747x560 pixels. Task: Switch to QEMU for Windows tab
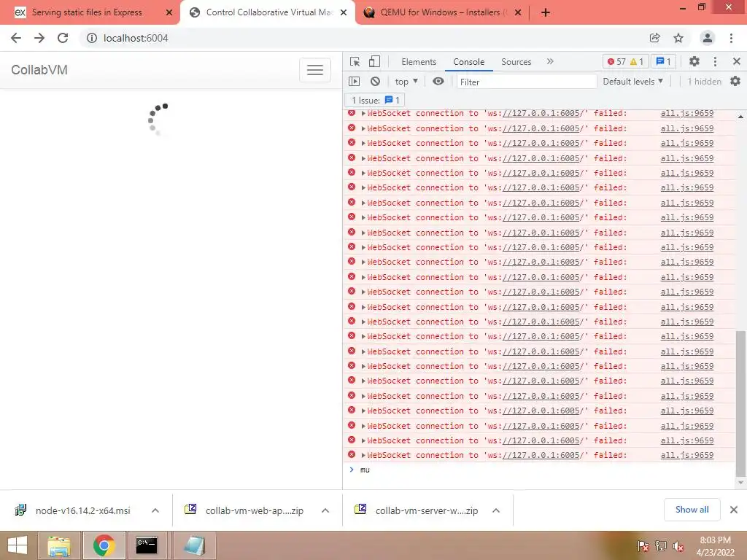coord(443,12)
